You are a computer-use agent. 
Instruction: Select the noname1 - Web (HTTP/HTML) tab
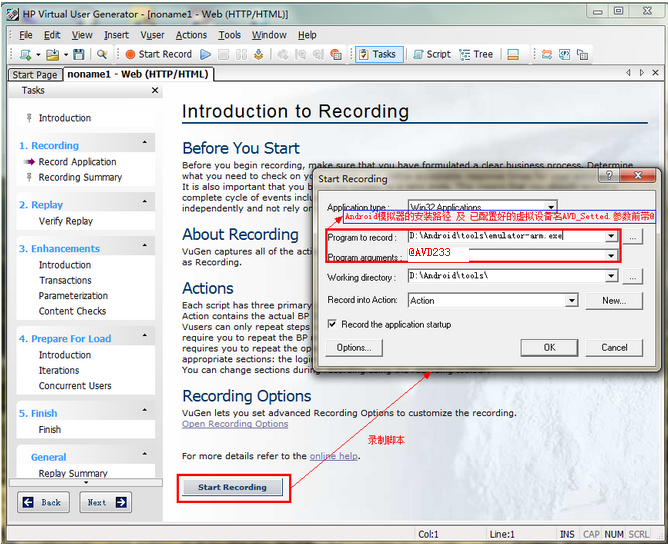tap(138, 74)
